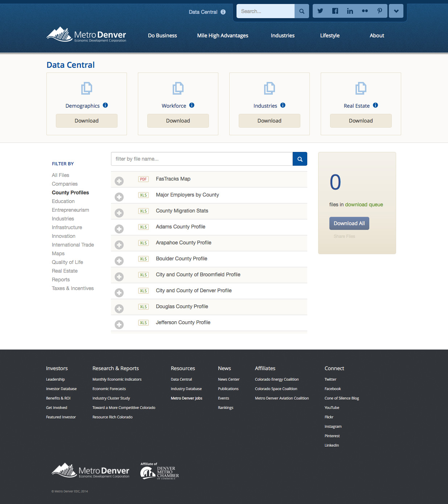Focus the header Search field
The height and width of the screenshot is (504, 448).
266,11
